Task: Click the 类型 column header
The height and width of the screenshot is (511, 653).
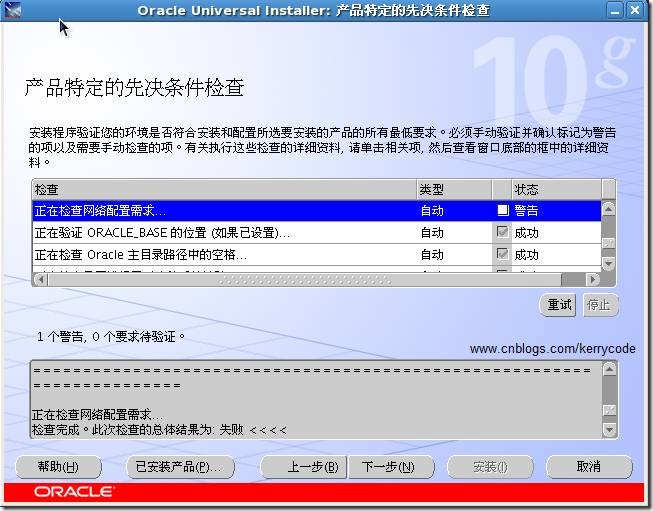Action: 454,190
